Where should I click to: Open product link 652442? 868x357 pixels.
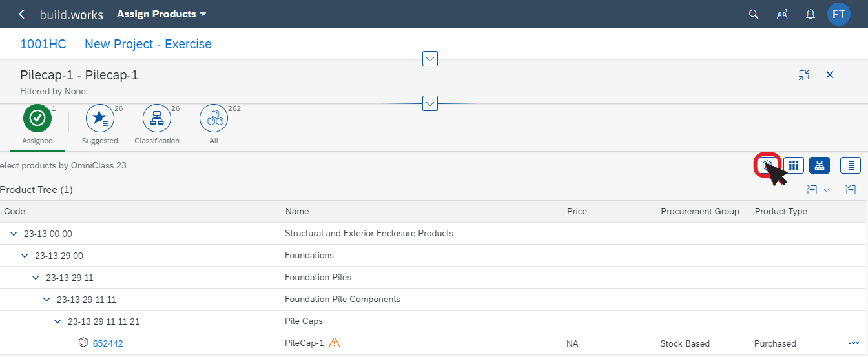pyautogui.click(x=108, y=343)
